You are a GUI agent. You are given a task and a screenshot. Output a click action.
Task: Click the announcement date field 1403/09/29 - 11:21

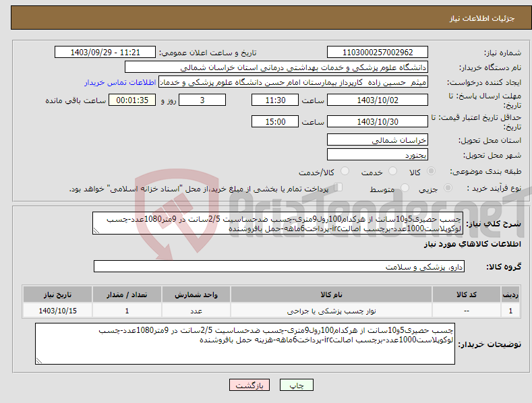pyautogui.click(x=105, y=53)
